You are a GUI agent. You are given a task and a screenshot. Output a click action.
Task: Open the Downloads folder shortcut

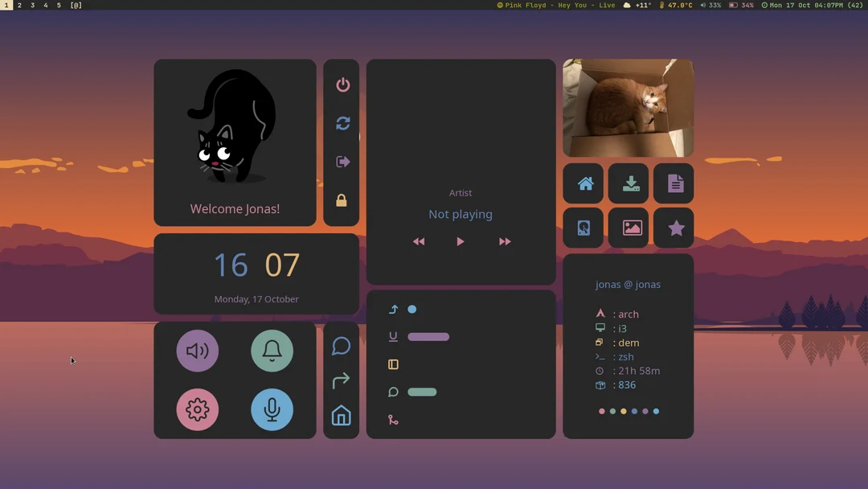[628, 183]
